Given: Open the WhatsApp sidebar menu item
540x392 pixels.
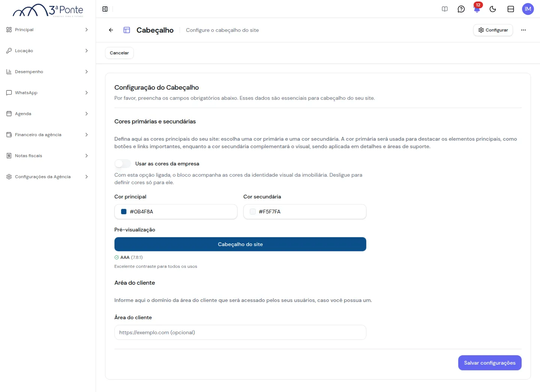Looking at the screenshot, I should [48, 93].
